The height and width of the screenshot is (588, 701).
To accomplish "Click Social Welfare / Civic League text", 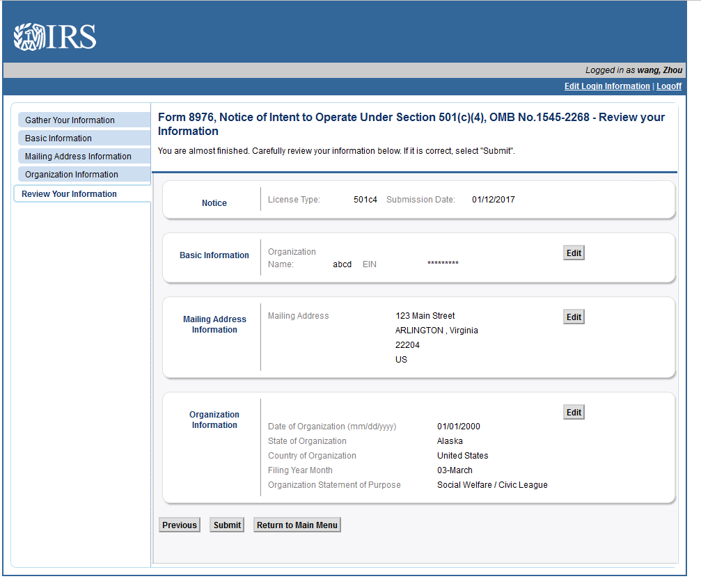I will tap(492, 485).
